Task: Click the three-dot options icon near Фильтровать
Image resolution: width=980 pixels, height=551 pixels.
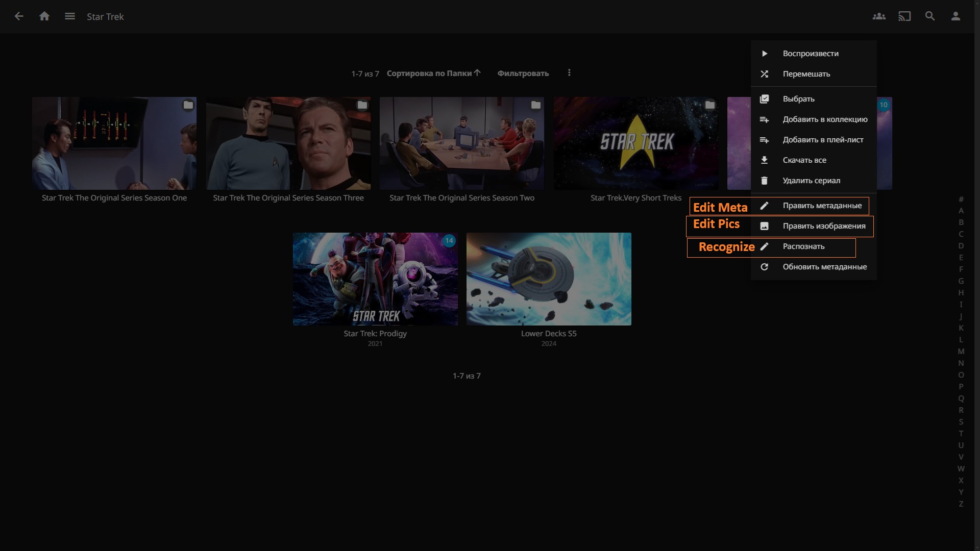Action: (569, 73)
